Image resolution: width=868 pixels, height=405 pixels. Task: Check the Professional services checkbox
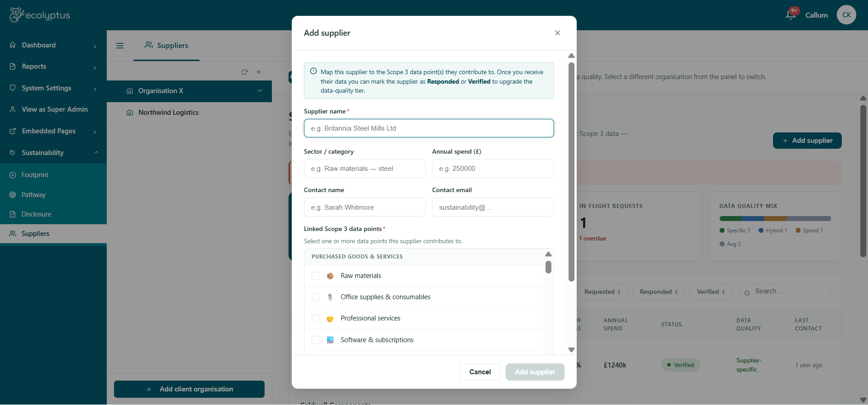[x=316, y=318]
